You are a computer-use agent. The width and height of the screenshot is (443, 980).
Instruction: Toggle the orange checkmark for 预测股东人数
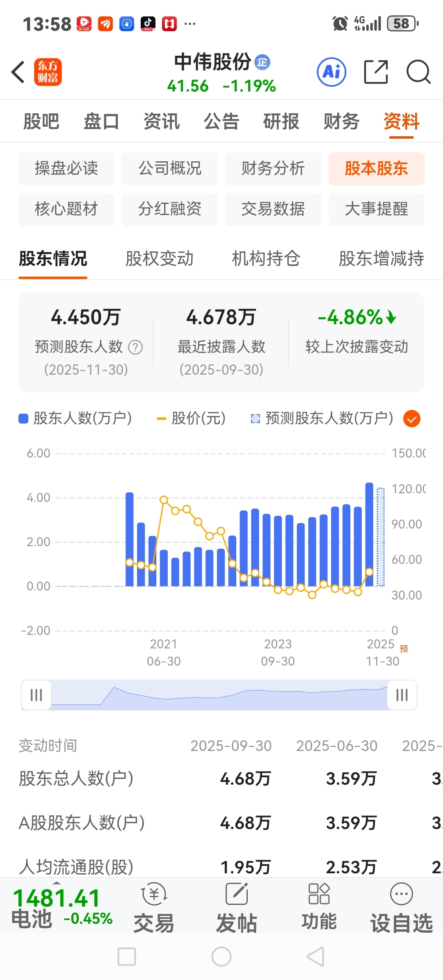click(412, 419)
